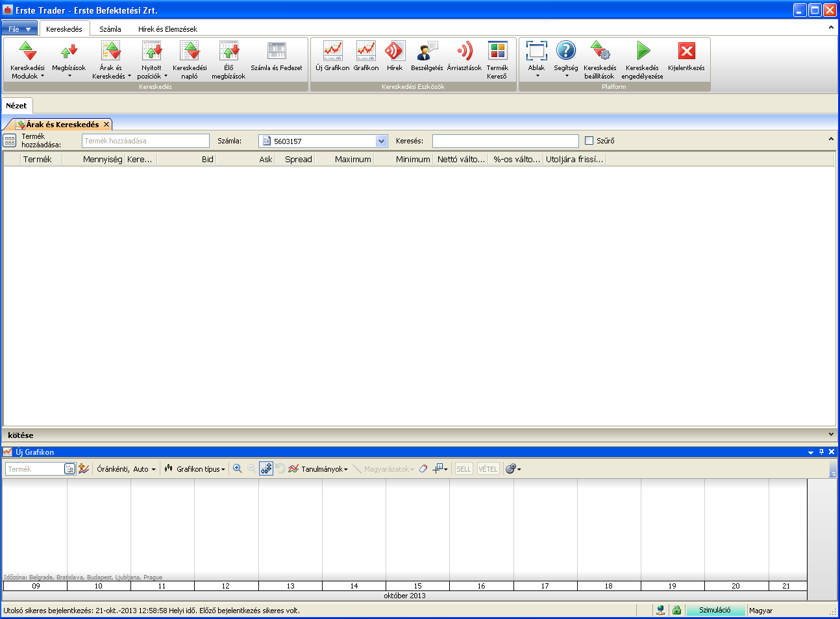The width and height of the screenshot is (840, 619).
Task: Open the Tanulmányok dropdown
Action: point(319,468)
